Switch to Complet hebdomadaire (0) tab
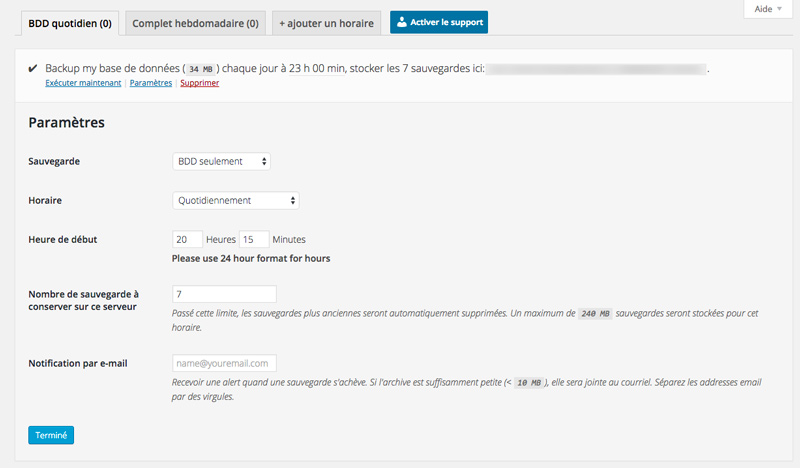The width and height of the screenshot is (800, 468). click(195, 23)
